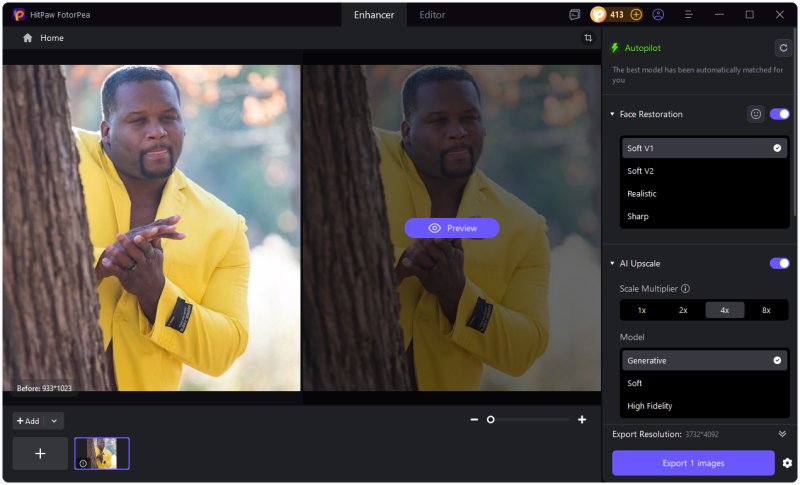Click the large plus add-image tile

tap(40, 453)
